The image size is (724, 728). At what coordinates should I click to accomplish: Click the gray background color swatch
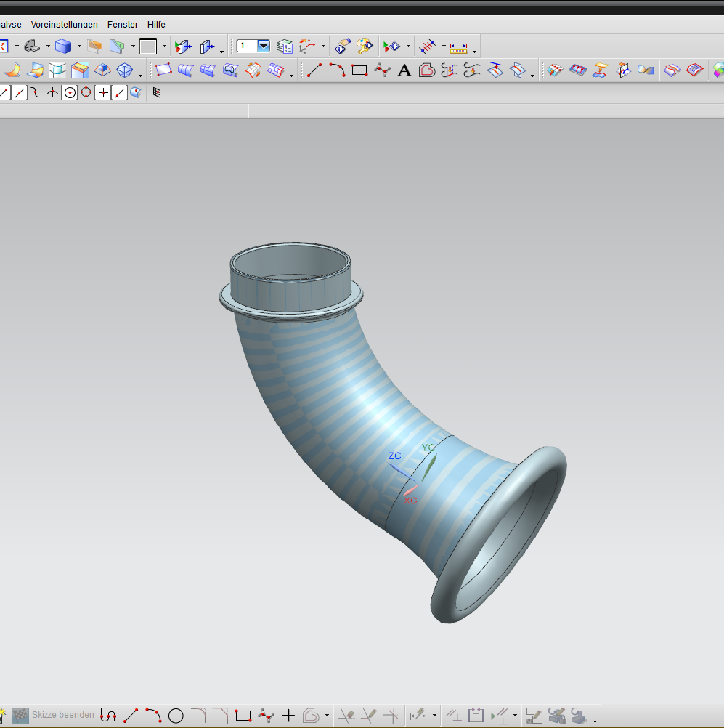coord(148,46)
